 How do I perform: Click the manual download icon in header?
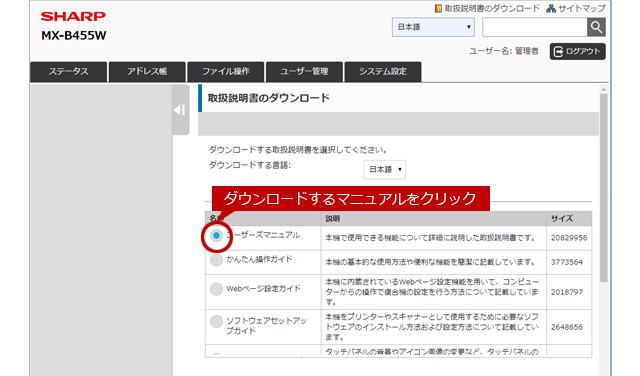(438, 9)
